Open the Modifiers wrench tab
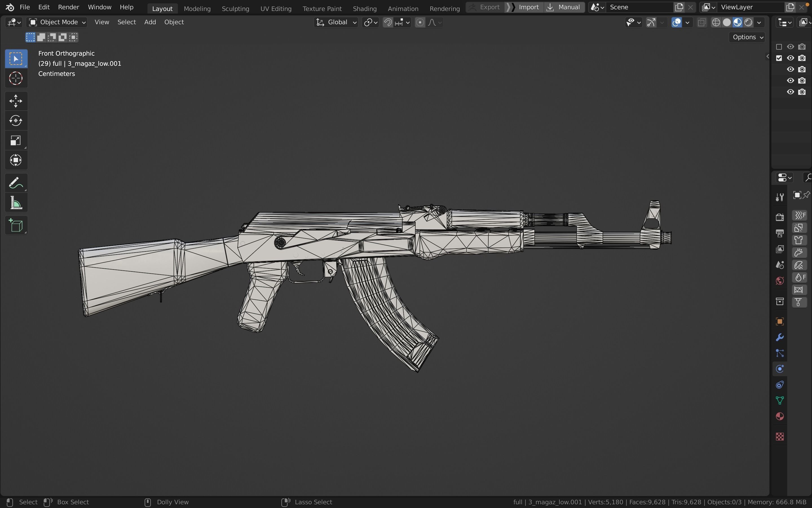Viewport: 812px width, 508px height. tap(780, 337)
